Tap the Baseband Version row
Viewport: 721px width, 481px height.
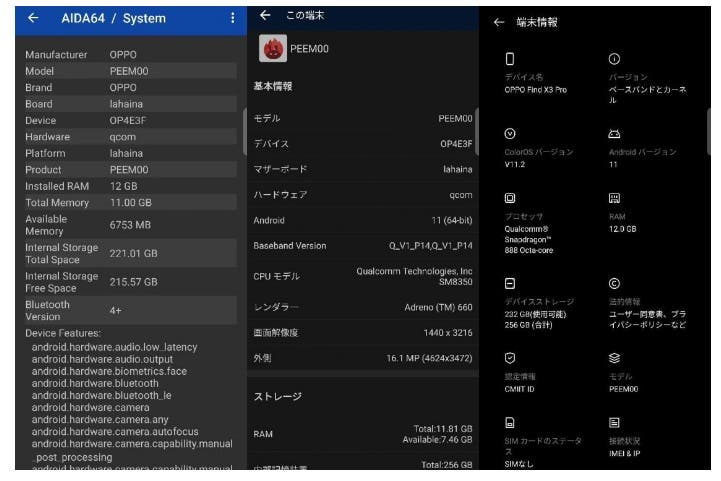pos(363,246)
